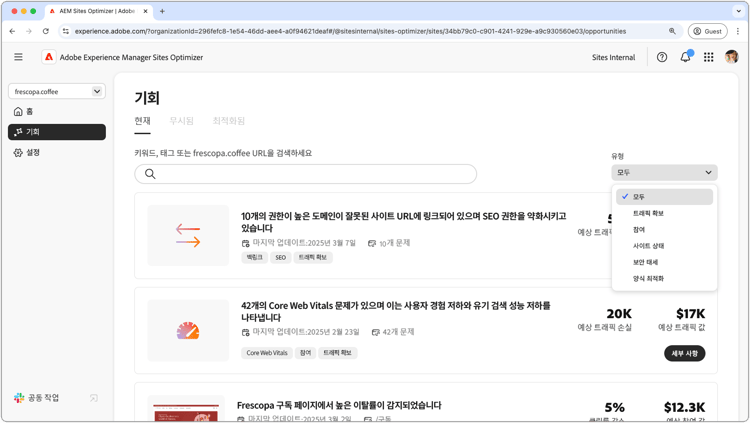Click Sites Internal organization label
Screen dimensions: 750x423
pos(613,57)
